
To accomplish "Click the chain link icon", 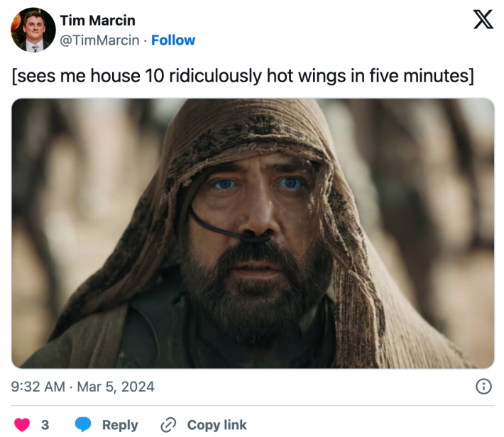I will pos(168,424).
